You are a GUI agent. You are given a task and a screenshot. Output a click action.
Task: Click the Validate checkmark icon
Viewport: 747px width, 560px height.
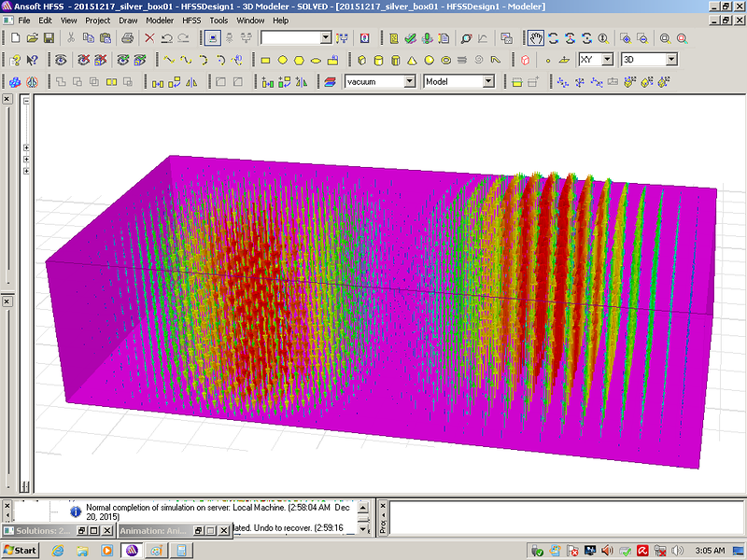click(411, 38)
